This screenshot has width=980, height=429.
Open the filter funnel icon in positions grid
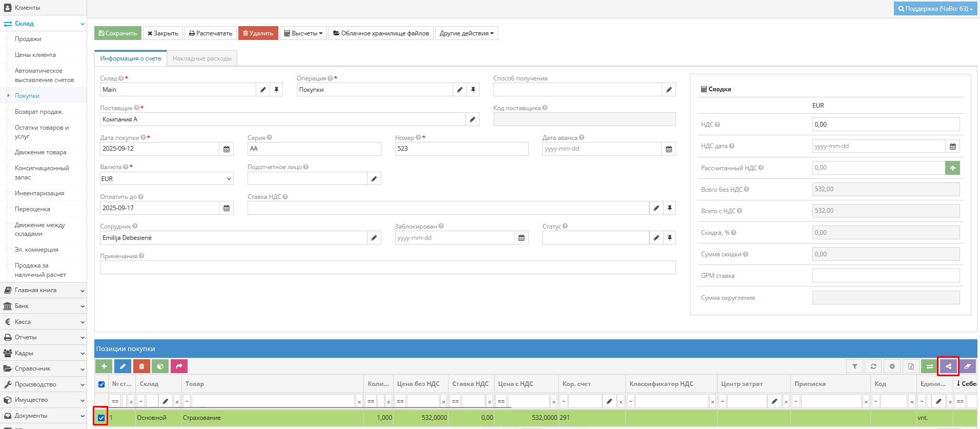tap(854, 366)
